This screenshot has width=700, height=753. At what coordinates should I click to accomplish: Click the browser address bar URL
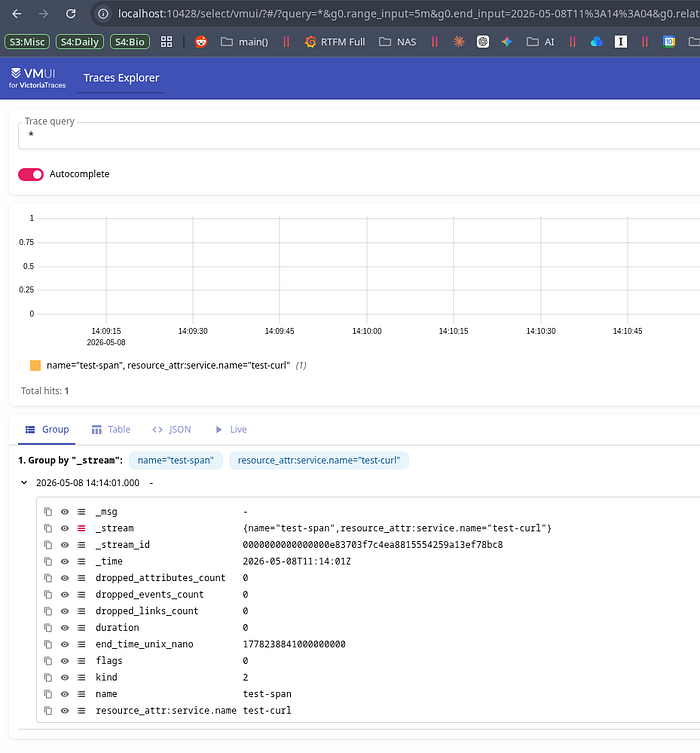(x=409, y=13)
